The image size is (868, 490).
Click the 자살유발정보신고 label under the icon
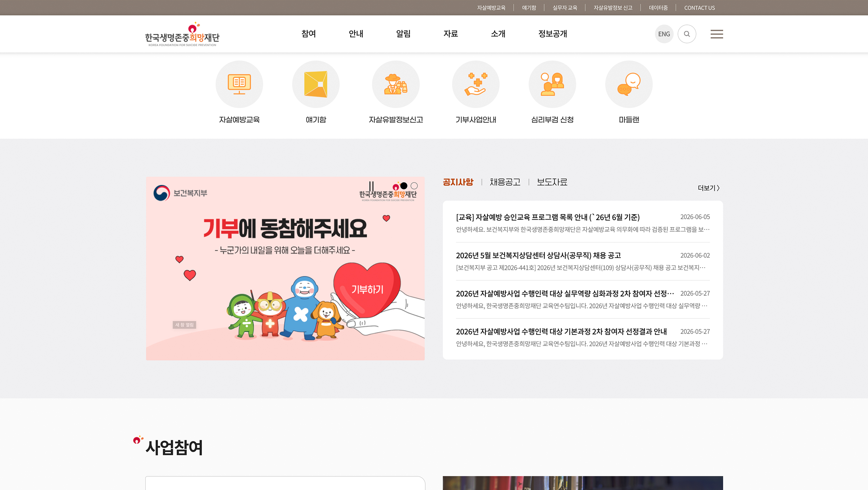pos(396,120)
